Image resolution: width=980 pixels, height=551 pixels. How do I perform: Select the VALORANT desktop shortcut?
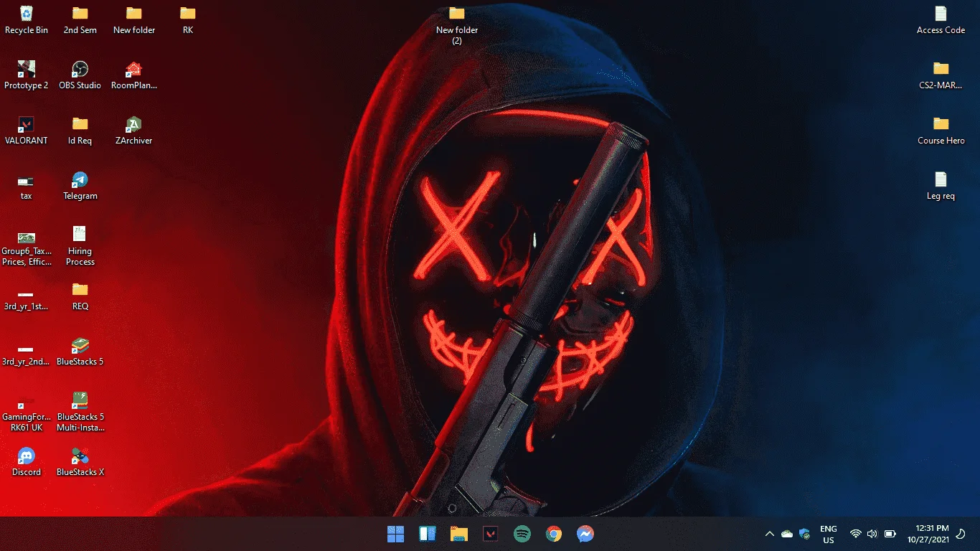[x=27, y=131]
